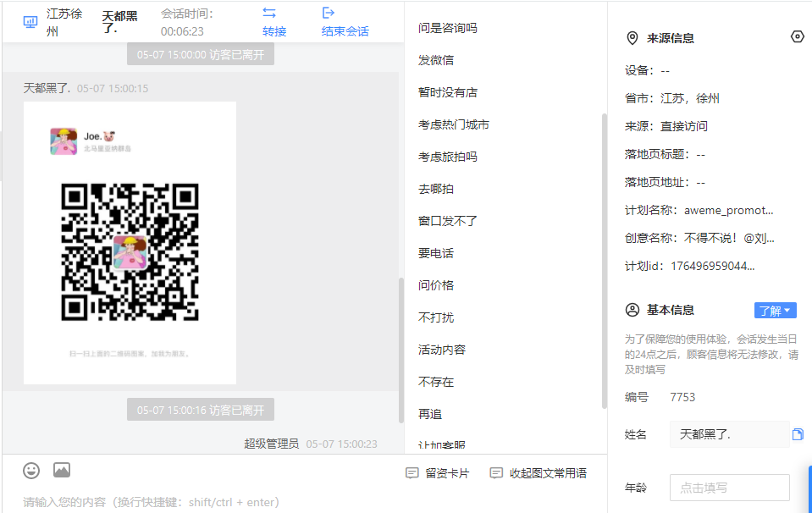Click the 05-07 15:00:00 访客已离开 notice

click(x=201, y=54)
